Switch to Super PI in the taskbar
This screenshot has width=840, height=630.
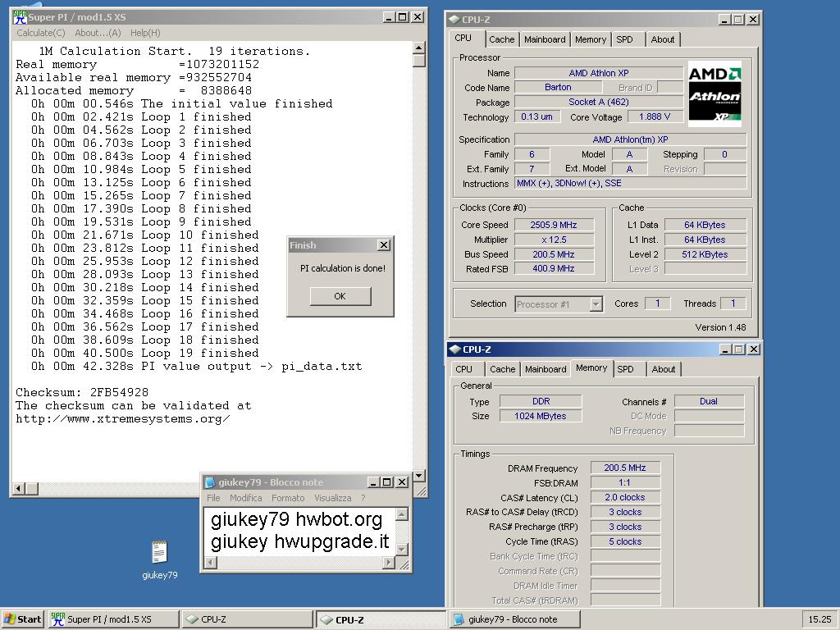(x=113, y=619)
